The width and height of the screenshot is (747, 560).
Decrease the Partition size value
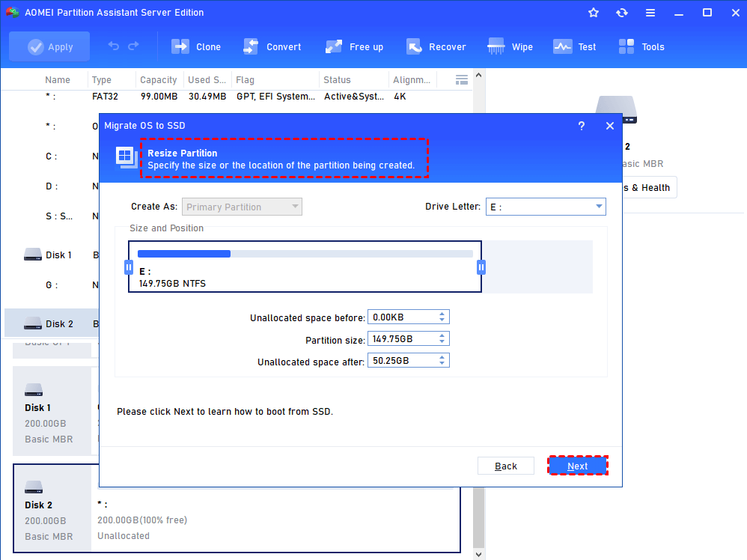pyautogui.click(x=442, y=341)
